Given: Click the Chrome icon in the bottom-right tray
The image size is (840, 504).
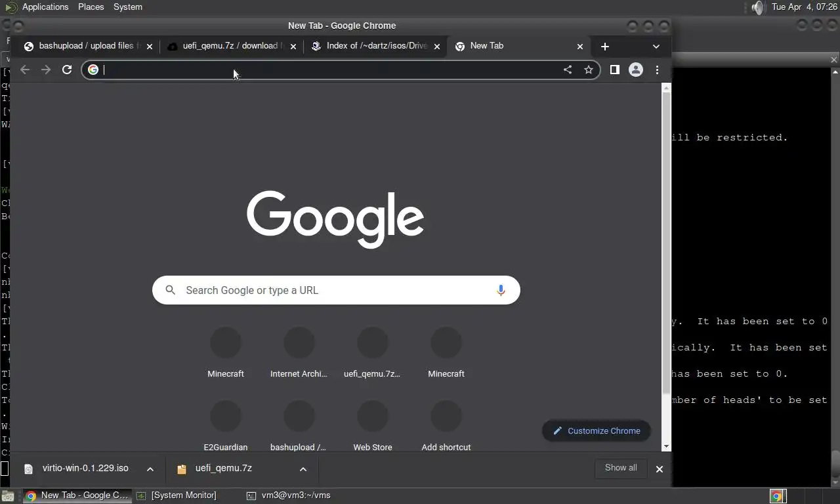Looking at the screenshot, I should tap(777, 496).
